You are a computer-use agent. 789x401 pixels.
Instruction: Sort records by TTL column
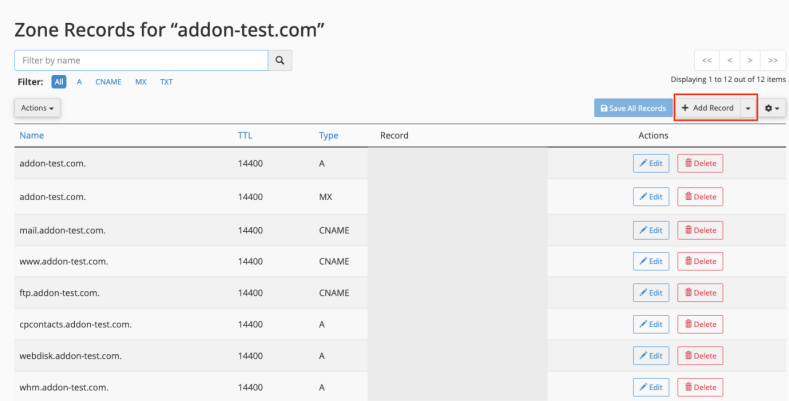pyautogui.click(x=245, y=135)
